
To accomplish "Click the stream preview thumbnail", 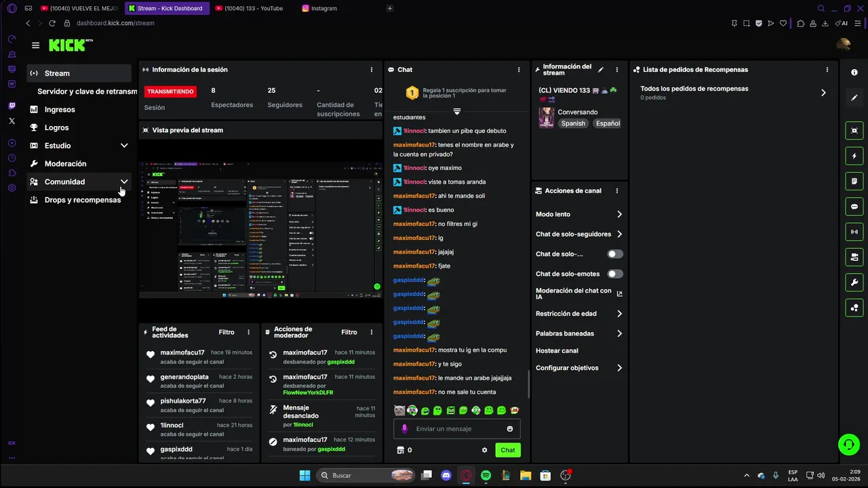I will click(x=260, y=230).
